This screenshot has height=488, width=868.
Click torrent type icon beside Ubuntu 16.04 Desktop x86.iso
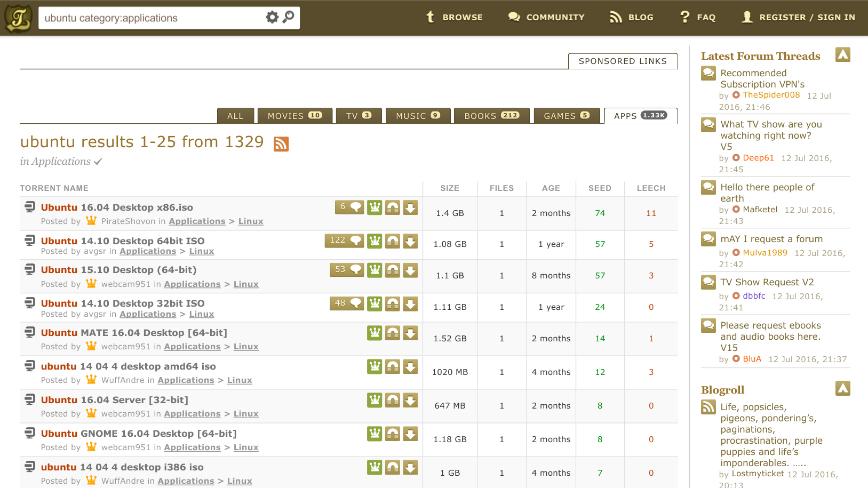30,207
